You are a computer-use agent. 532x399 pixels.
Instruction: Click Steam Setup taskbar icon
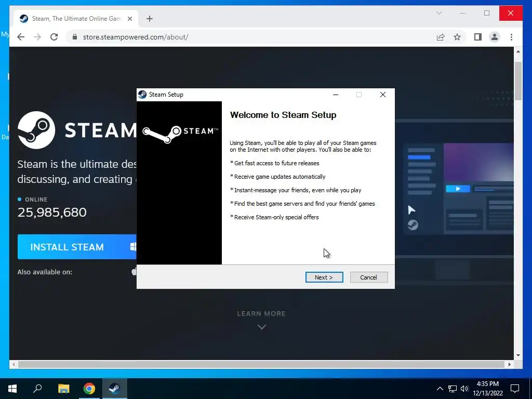[115, 389]
